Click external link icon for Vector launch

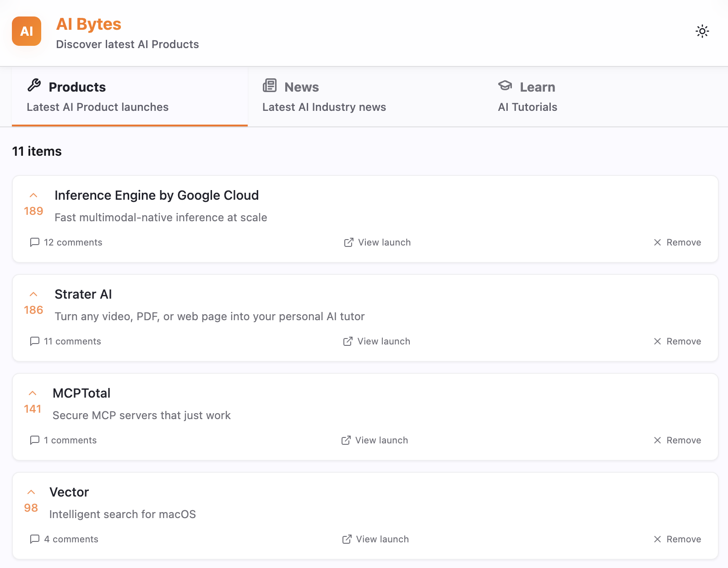[x=347, y=539]
